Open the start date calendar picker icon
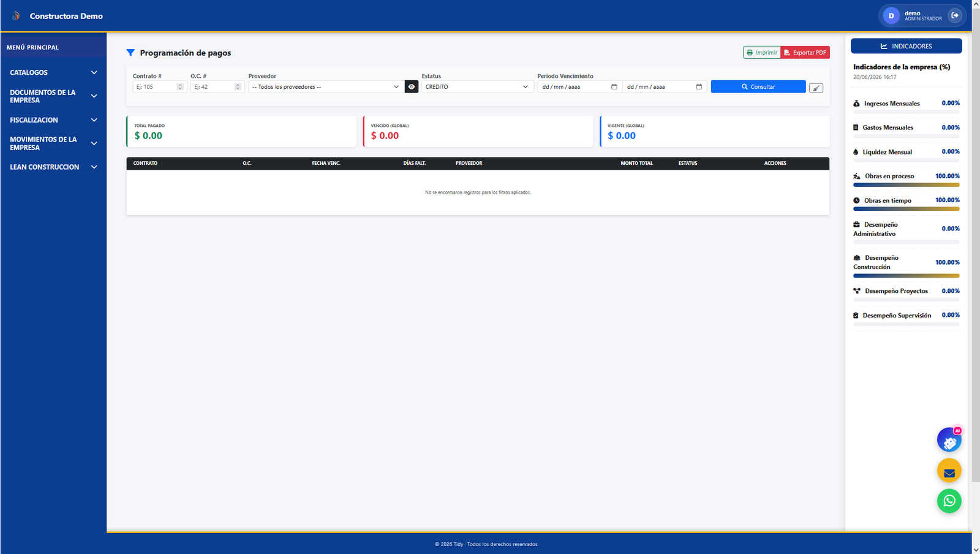This screenshot has height=554, width=980. tap(614, 87)
